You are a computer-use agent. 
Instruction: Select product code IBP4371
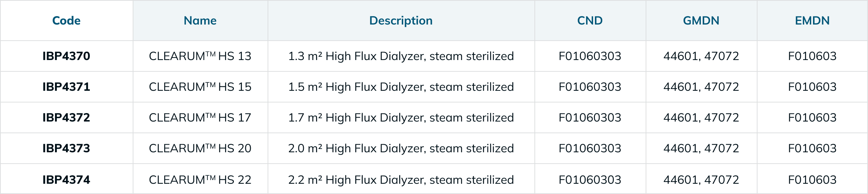click(66, 87)
